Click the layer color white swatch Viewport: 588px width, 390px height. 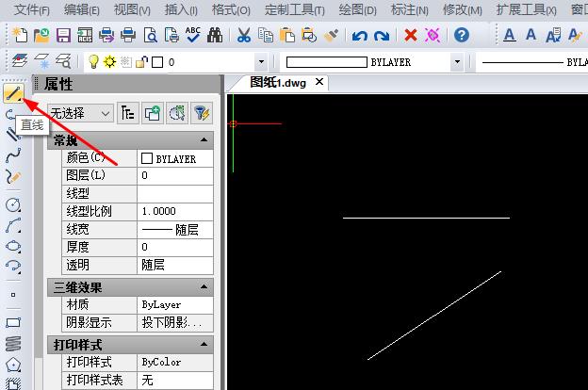click(x=157, y=62)
